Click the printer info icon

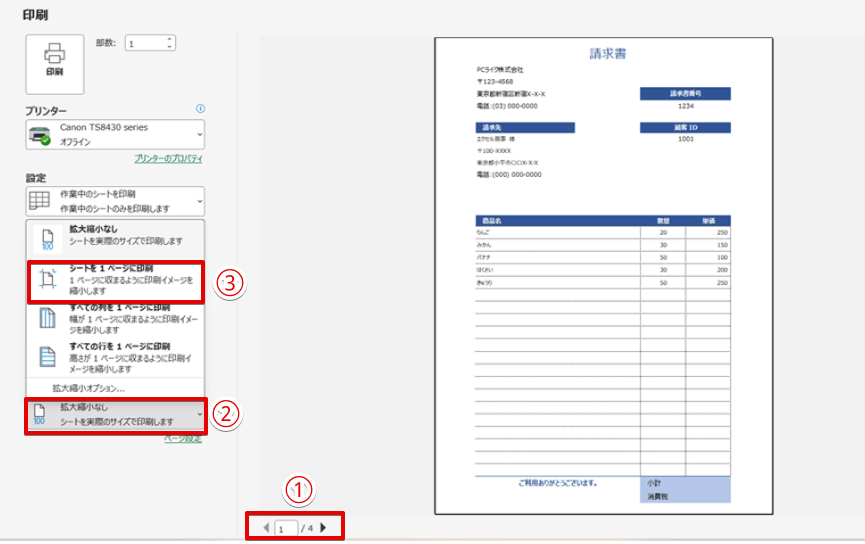pyautogui.click(x=200, y=108)
